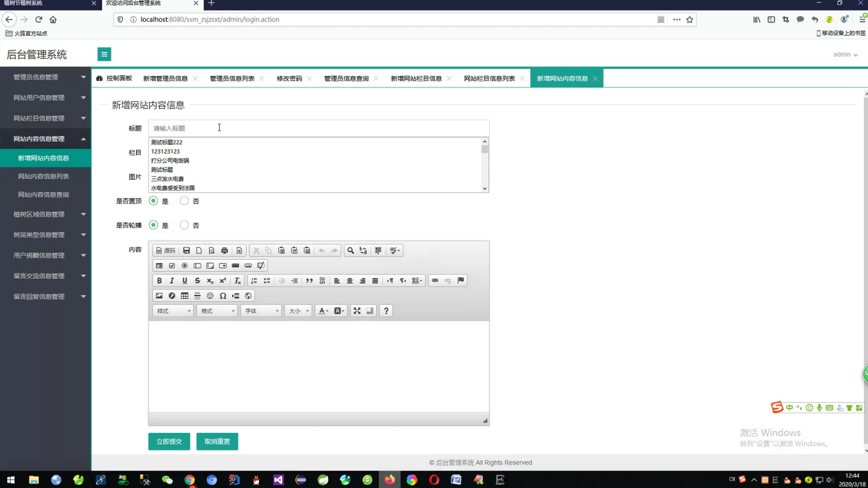The image size is (868, 488).
Task: Insert a checkbox form element
Action: pyautogui.click(x=172, y=266)
